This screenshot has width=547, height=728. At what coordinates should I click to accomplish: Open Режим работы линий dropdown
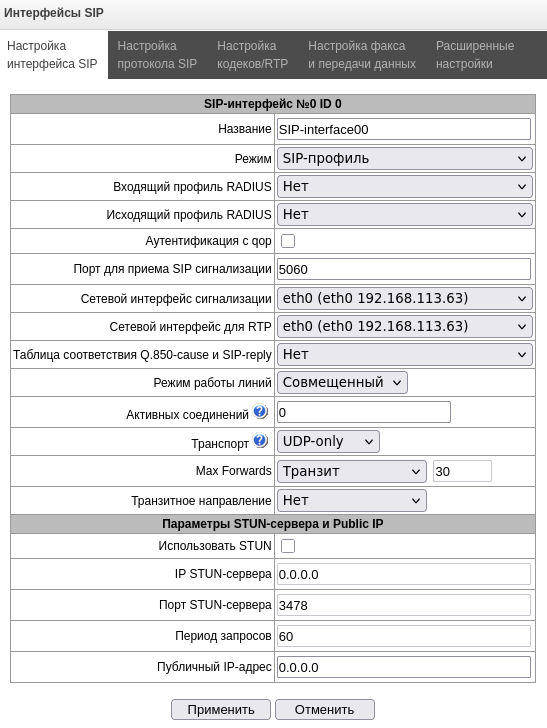pos(342,383)
